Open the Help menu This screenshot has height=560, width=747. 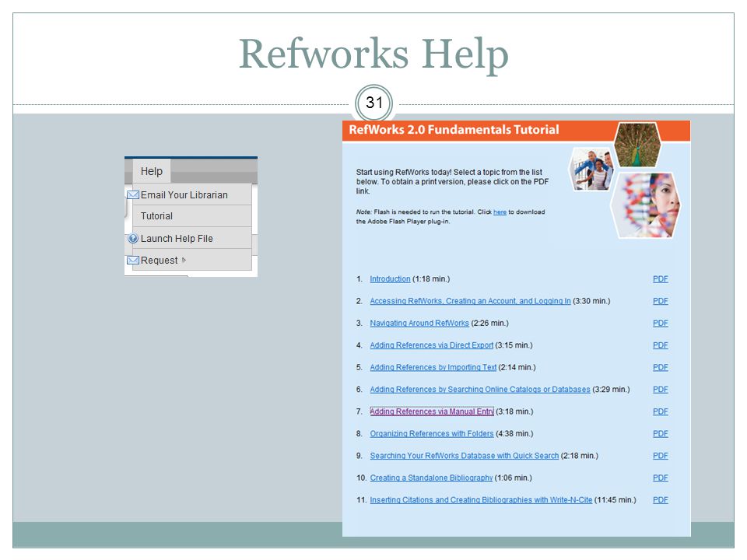click(152, 171)
